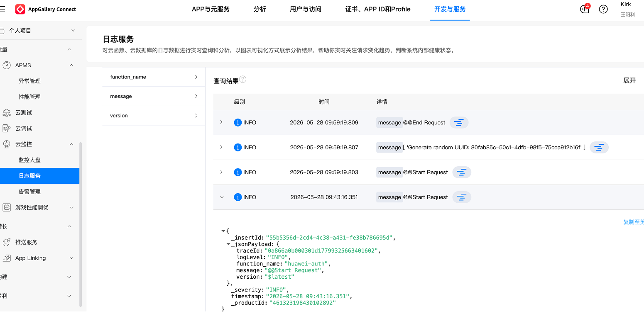The image size is (644, 316).
Task: Click the APMS gauge icon
Action: pos(7,65)
